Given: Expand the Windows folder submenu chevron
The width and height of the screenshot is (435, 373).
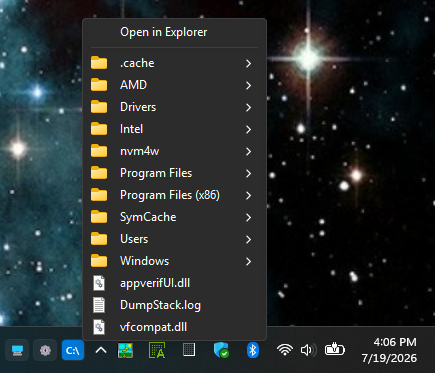Looking at the screenshot, I should (x=248, y=261).
